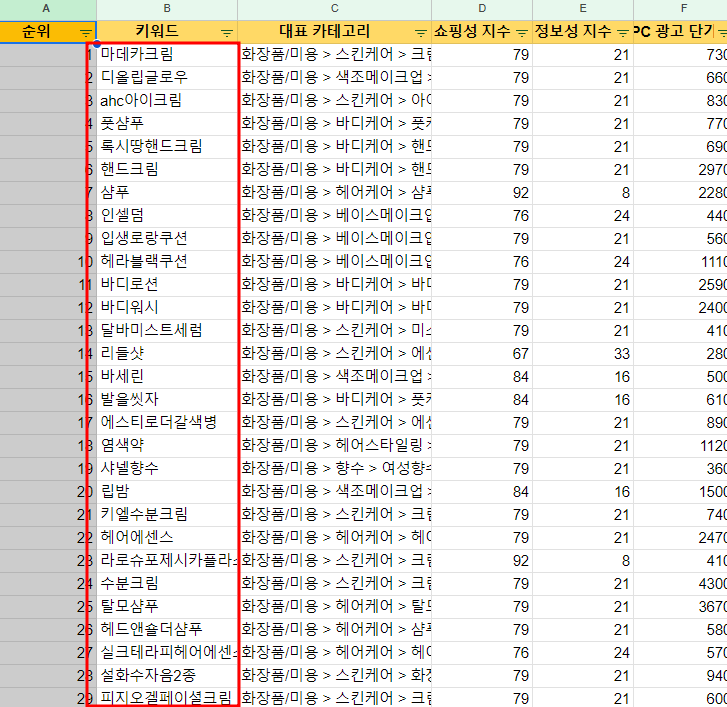Click shopping index 67 in 리들샷 row
The width and height of the screenshot is (727, 707).
482,354
